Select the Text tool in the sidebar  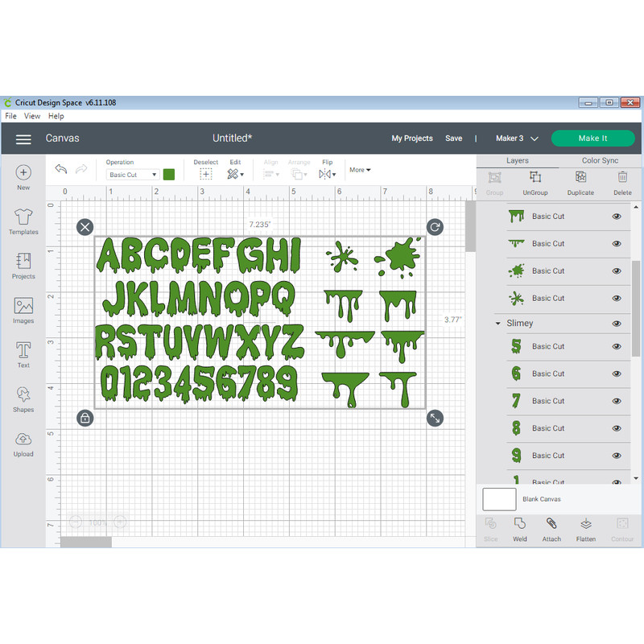click(x=23, y=353)
